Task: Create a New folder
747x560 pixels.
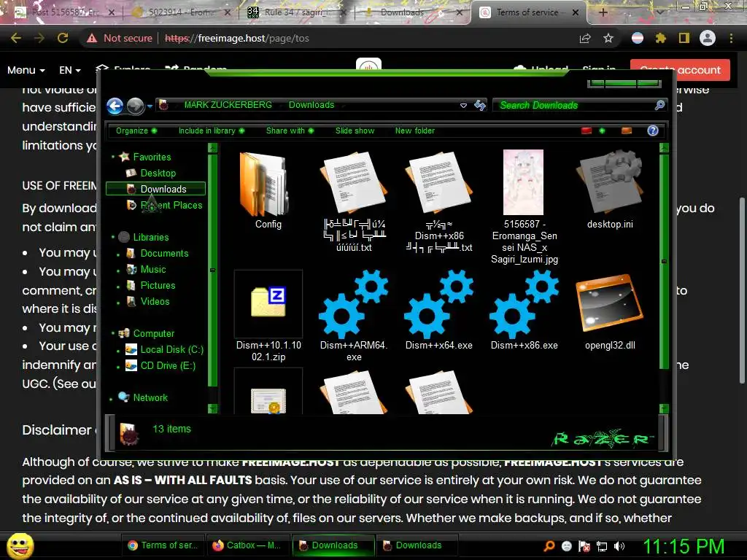Action: (414, 131)
